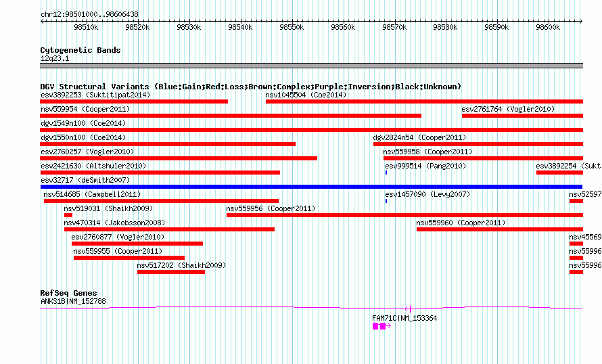Click the 98600k ruler position label
The height and width of the screenshot is (364, 602).
(x=549, y=27)
